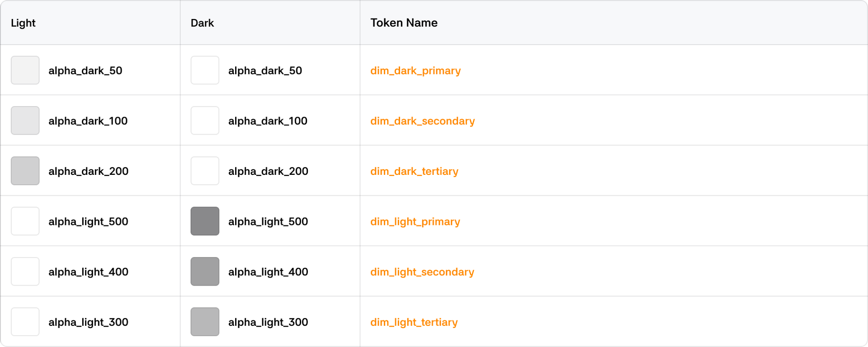Click the Light column alpha_light_300 swatch
This screenshot has height=347, width=868.
pos(25,322)
